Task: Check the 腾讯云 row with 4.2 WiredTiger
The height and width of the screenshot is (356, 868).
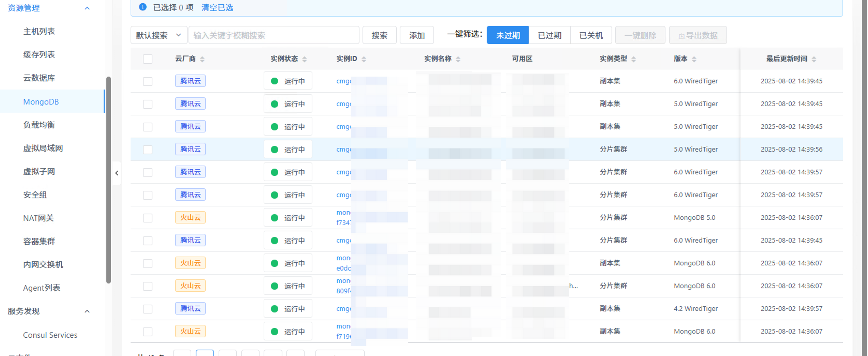Action: [x=148, y=309]
